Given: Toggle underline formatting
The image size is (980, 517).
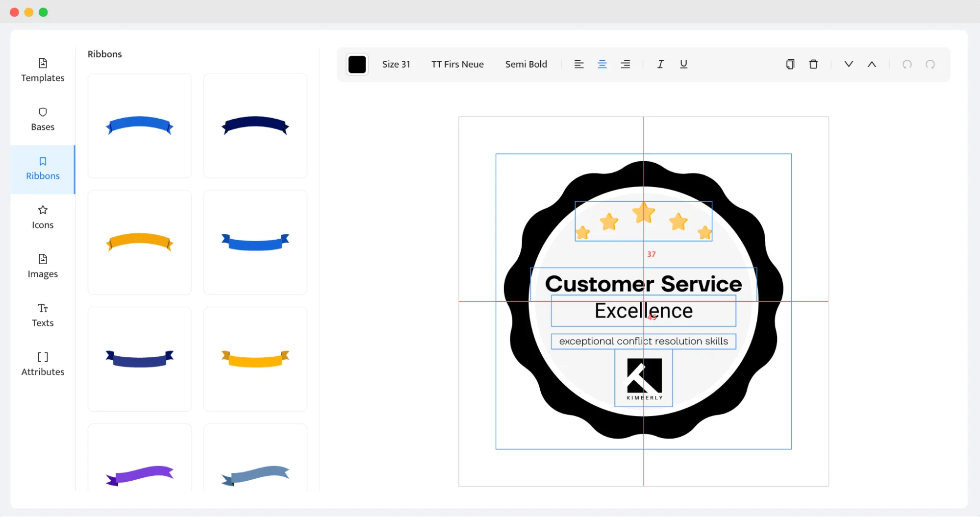Looking at the screenshot, I should (683, 64).
